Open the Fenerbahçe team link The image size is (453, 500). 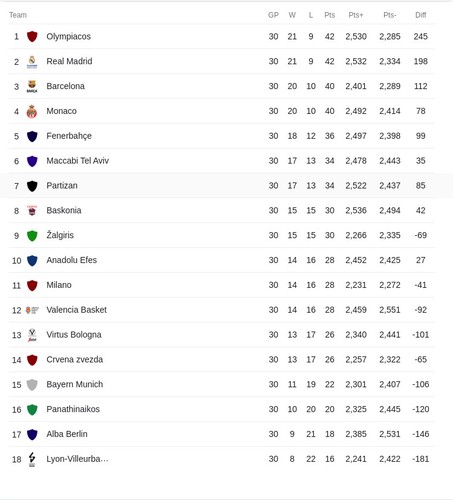coord(69,136)
